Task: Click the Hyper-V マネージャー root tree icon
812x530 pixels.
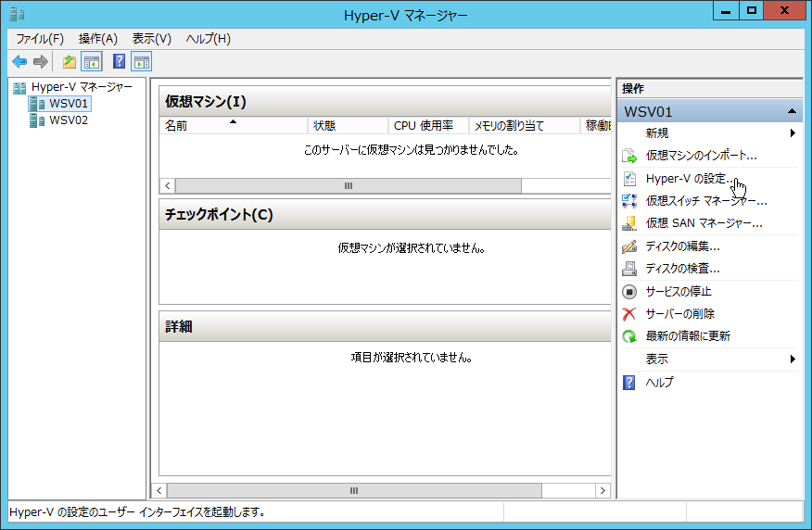Action: (19, 87)
